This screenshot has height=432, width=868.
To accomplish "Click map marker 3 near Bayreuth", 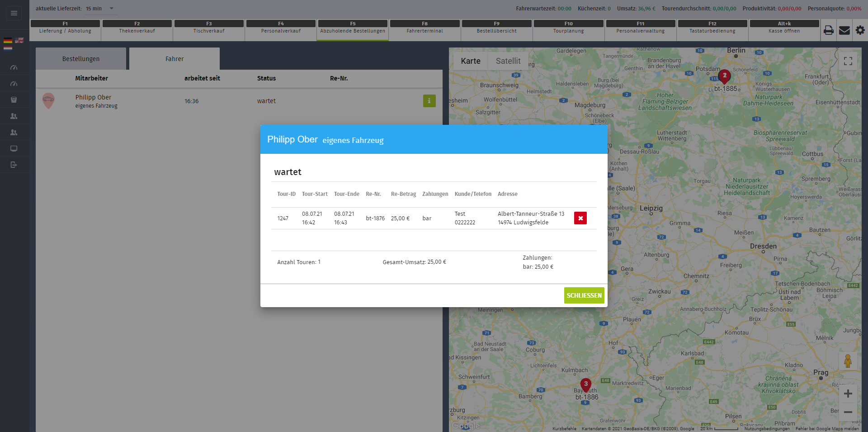I will tap(586, 385).
